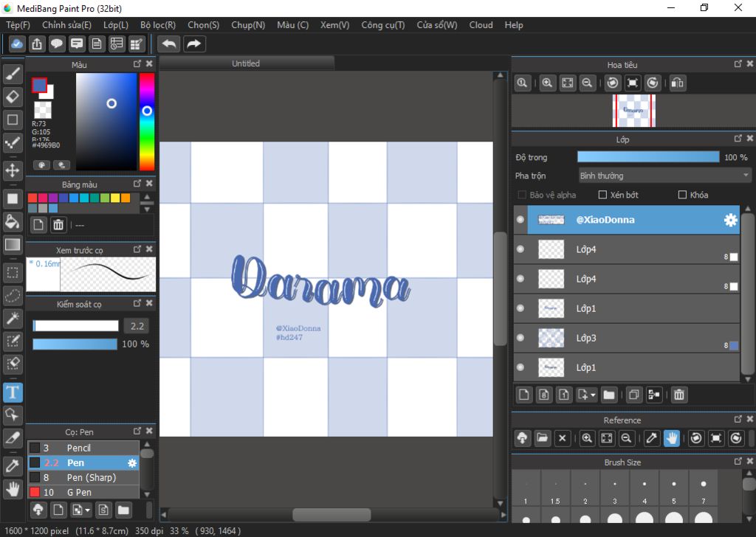The height and width of the screenshot is (537, 756).
Task: Expand the add-brush dropdown in brush panel
Action: (x=87, y=510)
